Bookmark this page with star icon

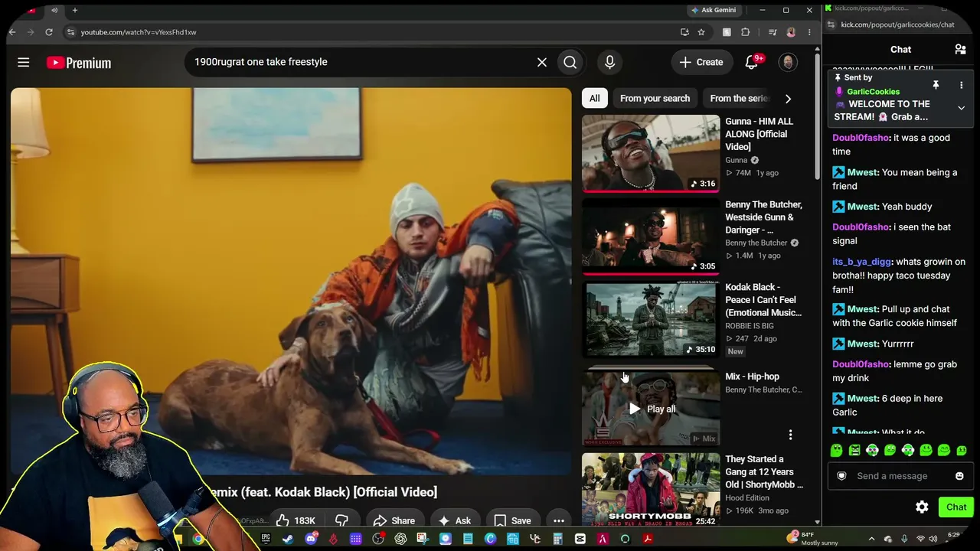[701, 32]
